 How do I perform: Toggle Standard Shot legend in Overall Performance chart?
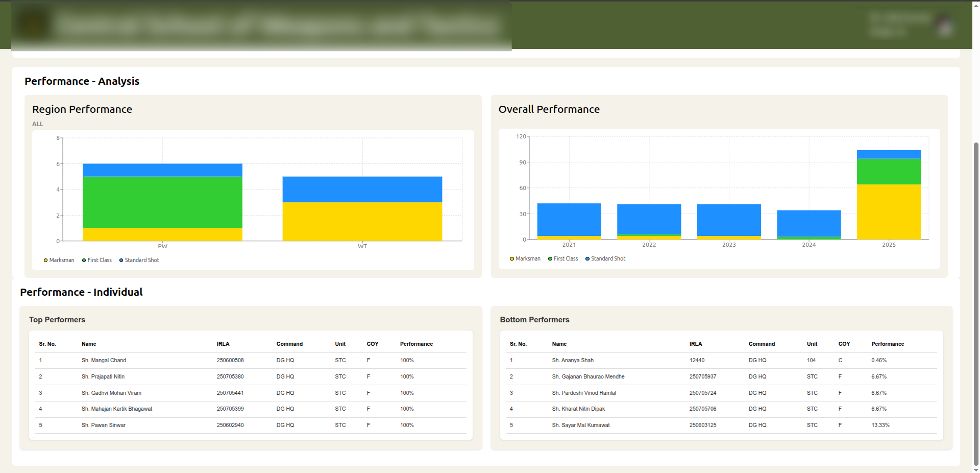[605, 258]
